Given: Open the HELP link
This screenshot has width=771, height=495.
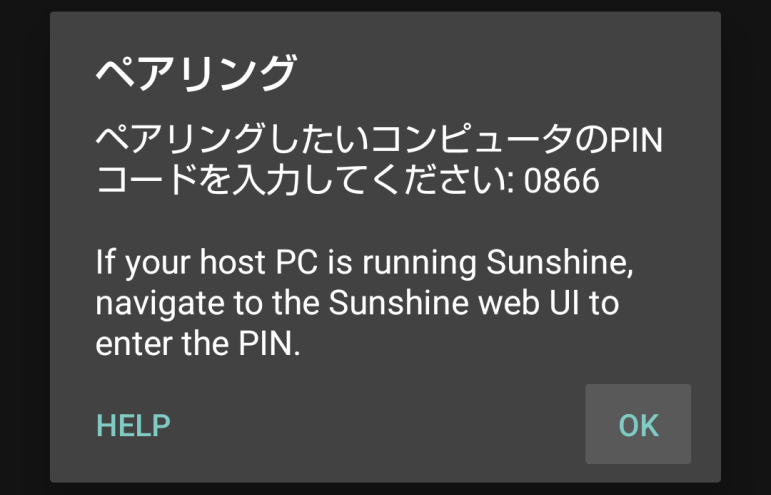Looking at the screenshot, I should point(133,425).
